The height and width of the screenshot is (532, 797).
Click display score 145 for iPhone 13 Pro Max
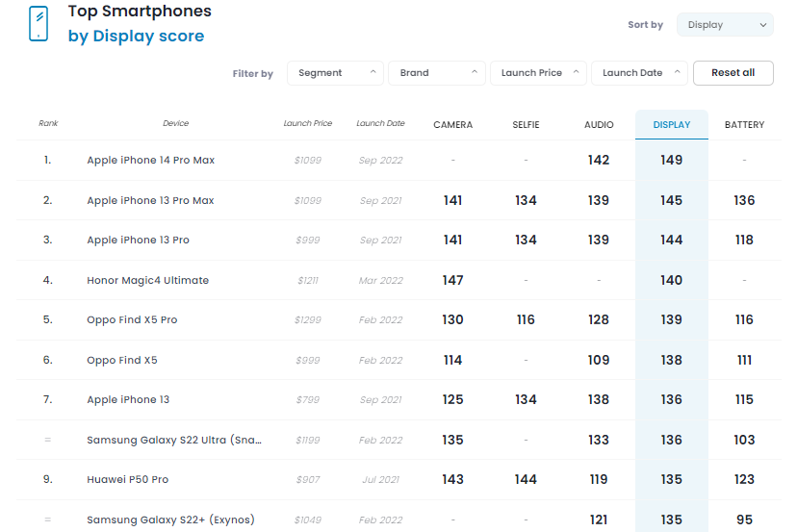click(672, 201)
